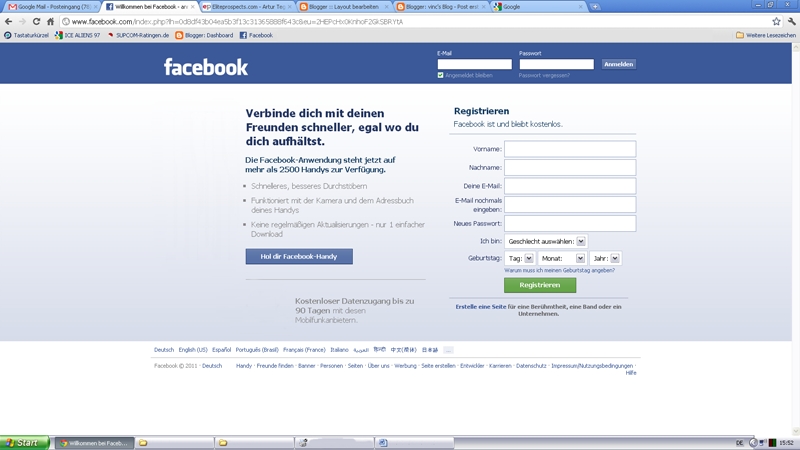Image resolution: width=800 pixels, height=450 pixels.
Task: Open the Karrieren footer link
Action: point(500,366)
